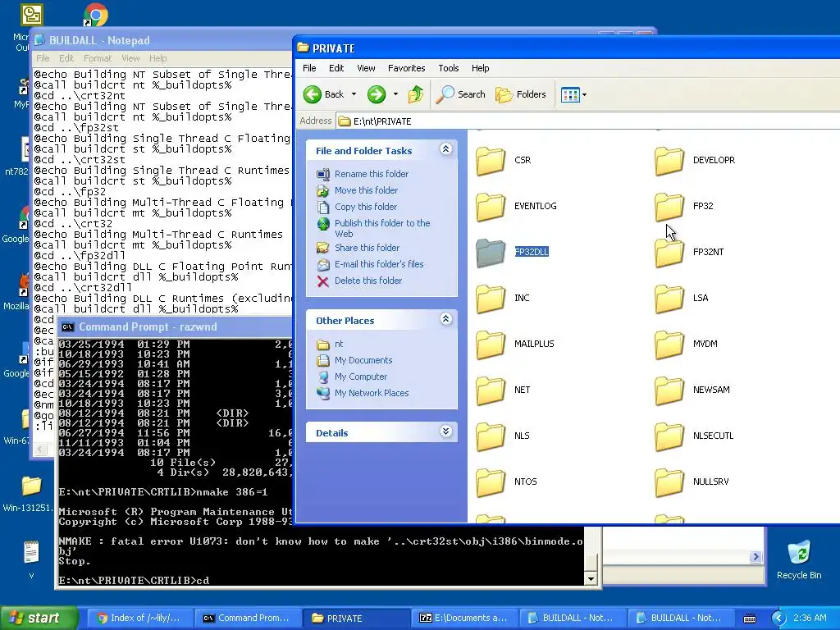
Task: Click Move this folder link
Action: click(366, 190)
